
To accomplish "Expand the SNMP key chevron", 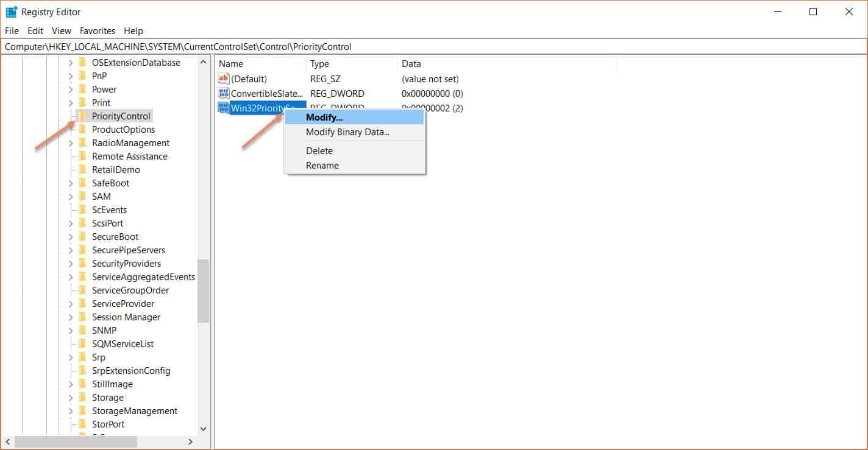I will click(71, 330).
